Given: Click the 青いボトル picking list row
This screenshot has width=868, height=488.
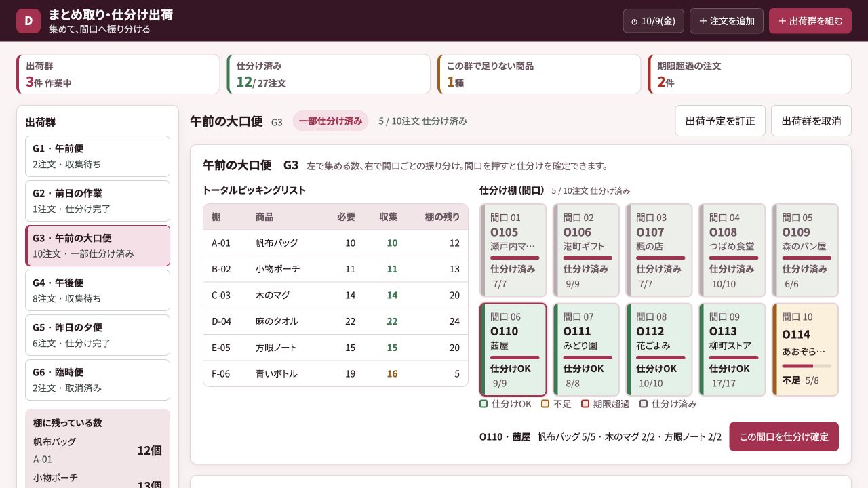Looking at the screenshot, I should click(x=336, y=373).
